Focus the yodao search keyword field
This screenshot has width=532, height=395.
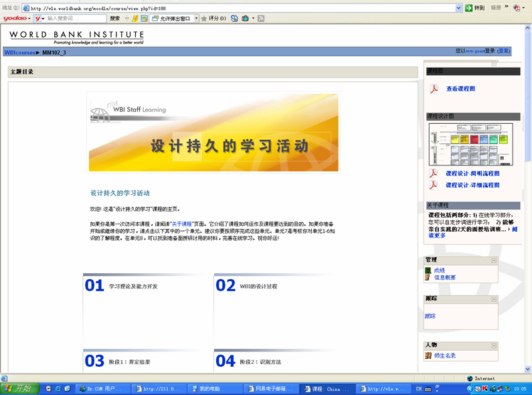tap(76, 18)
